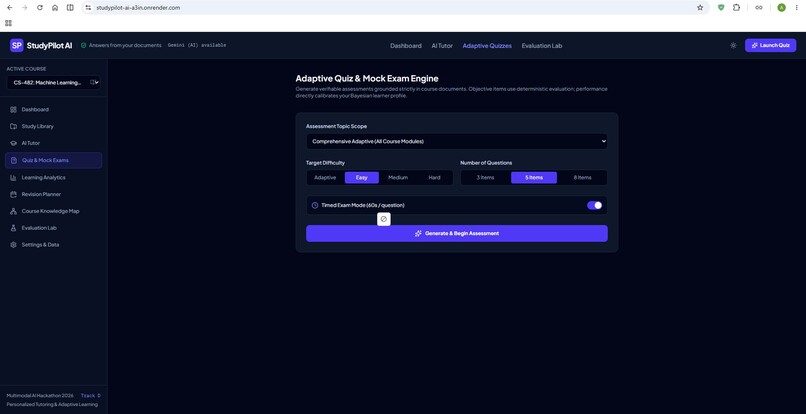Click the StudyPilot AI brand name
Viewport: 806px width, 414px height.
click(x=49, y=45)
